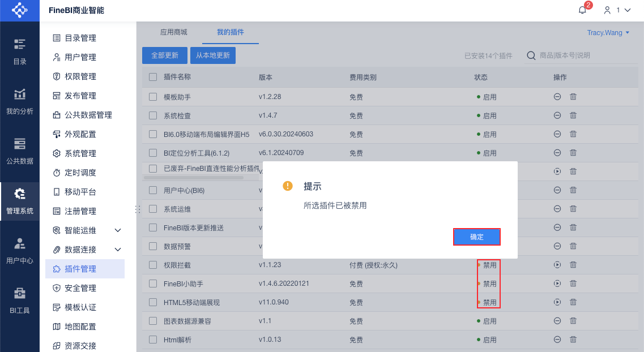This screenshot has width=644, height=352.
Task: Tick the checkbox for 模板助手
Action: coord(153,97)
